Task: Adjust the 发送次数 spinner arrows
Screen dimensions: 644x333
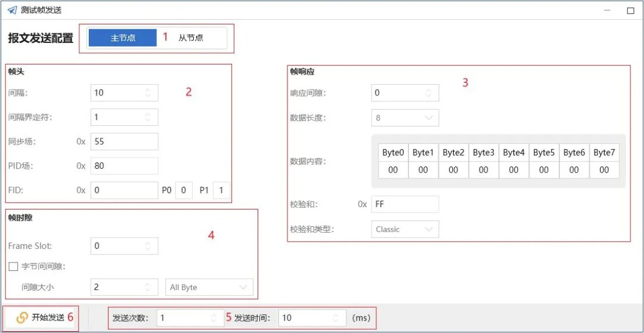Action: point(214,318)
